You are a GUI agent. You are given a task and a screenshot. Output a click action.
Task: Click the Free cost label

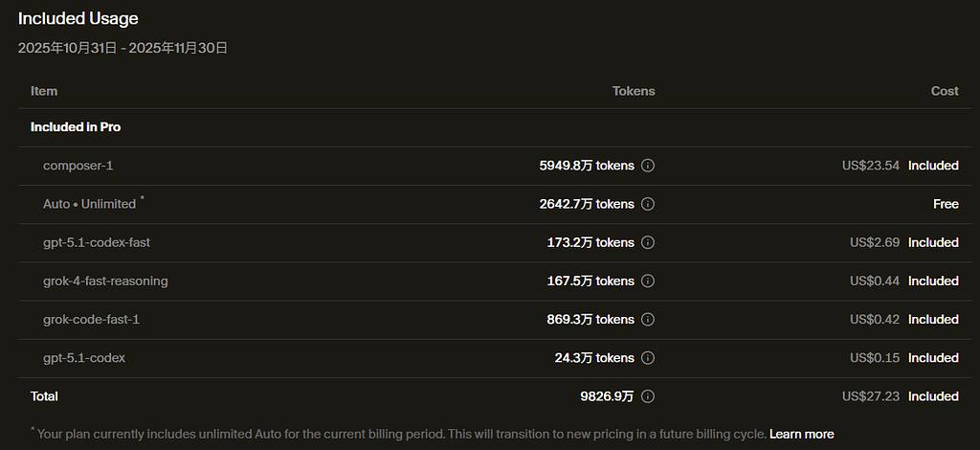946,204
